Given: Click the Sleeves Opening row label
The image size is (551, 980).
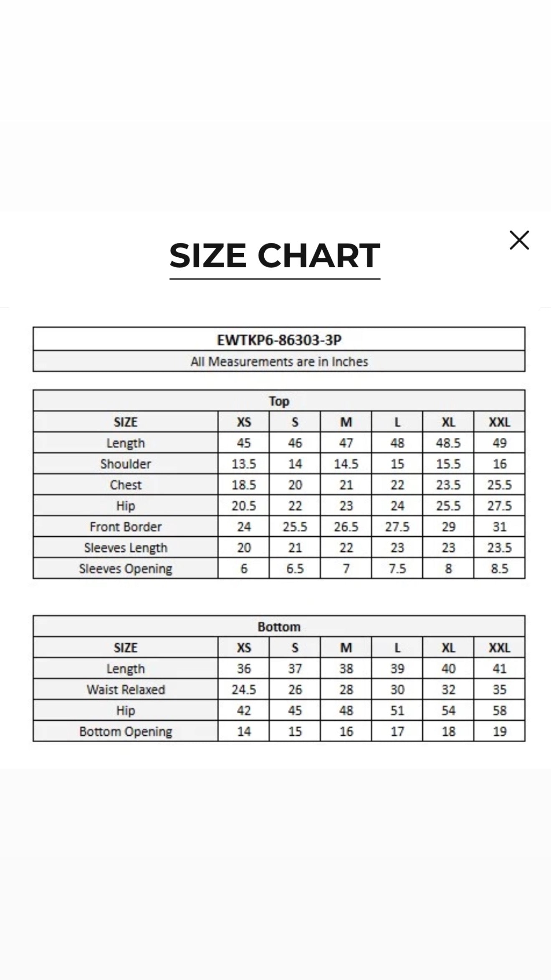Looking at the screenshot, I should 126,568.
